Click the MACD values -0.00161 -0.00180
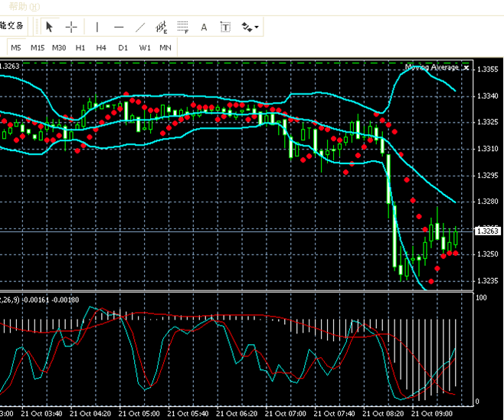Image resolution: width=504 pixels, height=420 pixels. coord(51,300)
